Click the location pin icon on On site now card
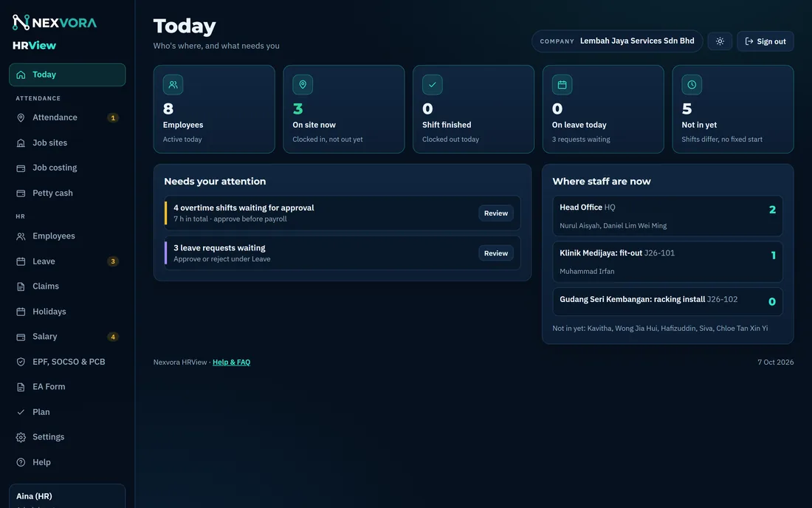 tap(303, 84)
